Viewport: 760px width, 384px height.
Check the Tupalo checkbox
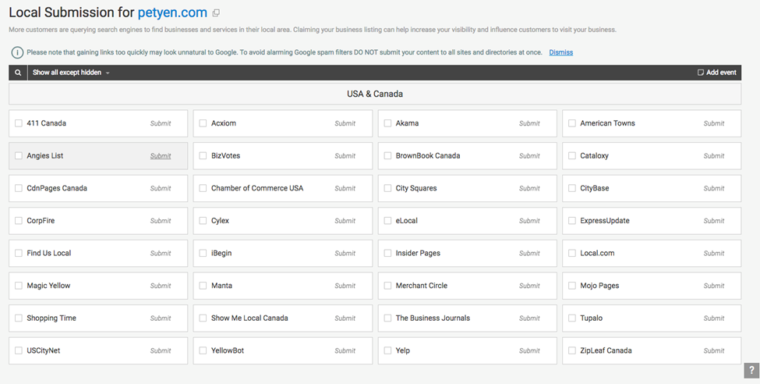pos(572,318)
